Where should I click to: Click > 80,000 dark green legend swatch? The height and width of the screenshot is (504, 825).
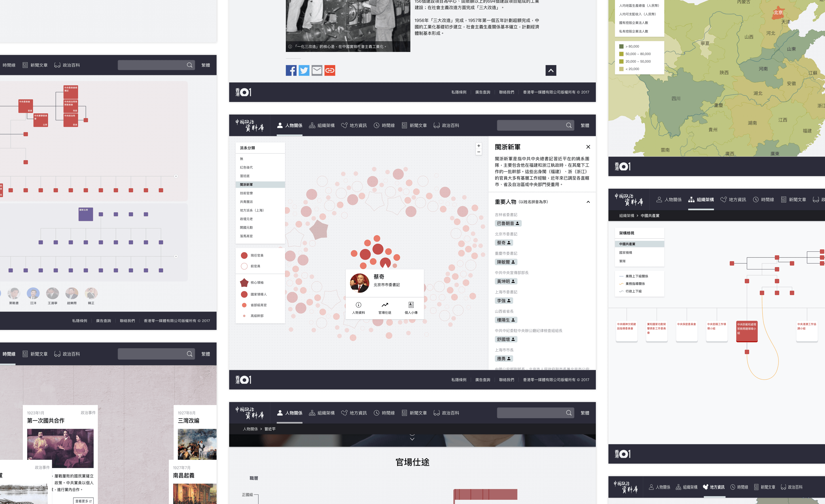click(x=621, y=46)
